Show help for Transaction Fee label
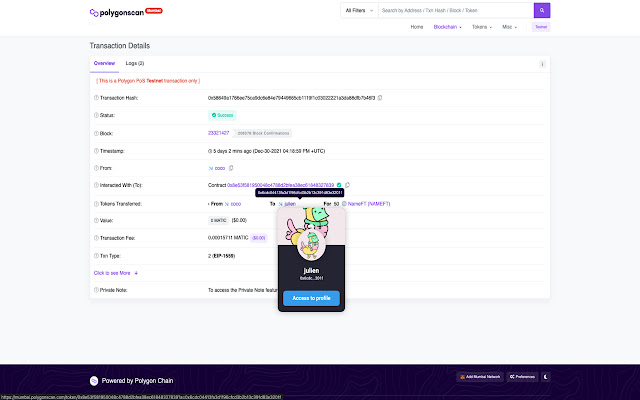The height and width of the screenshot is (400, 640). coord(96,238)
